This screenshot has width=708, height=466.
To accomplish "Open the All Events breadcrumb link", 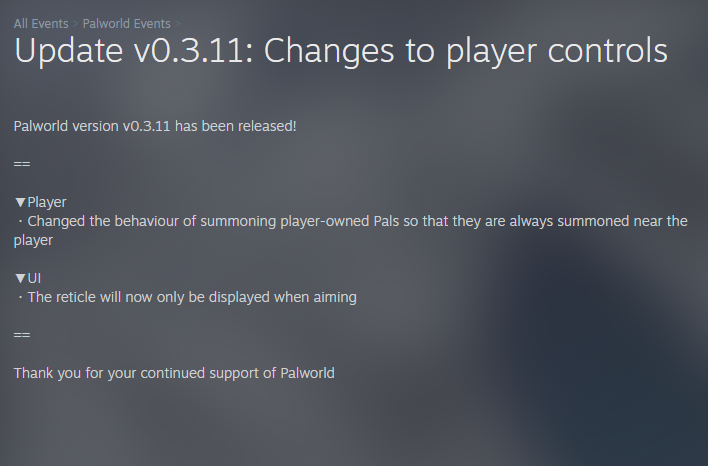I will [40, 23].
